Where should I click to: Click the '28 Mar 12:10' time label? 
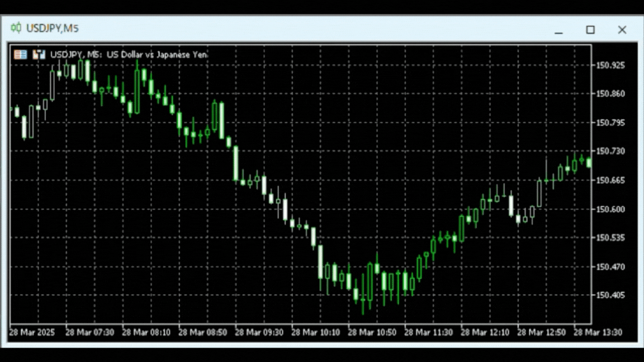click(485, 332)
